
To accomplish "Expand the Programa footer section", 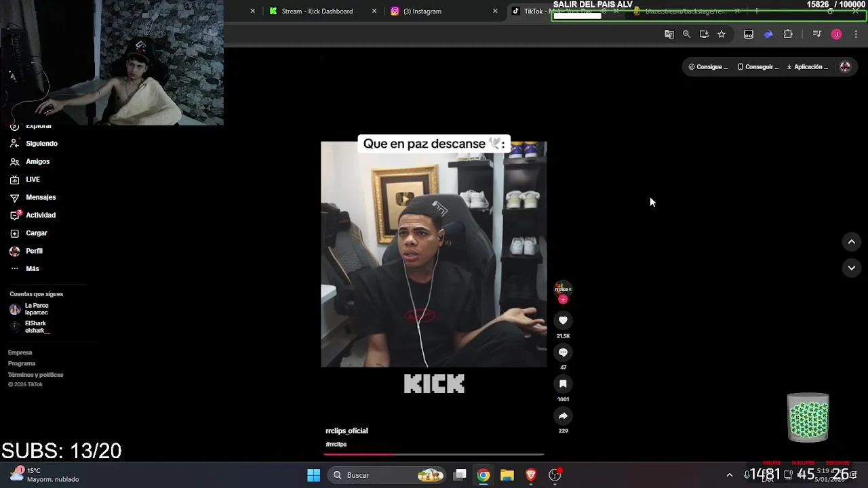I will [x=22, y=363].
